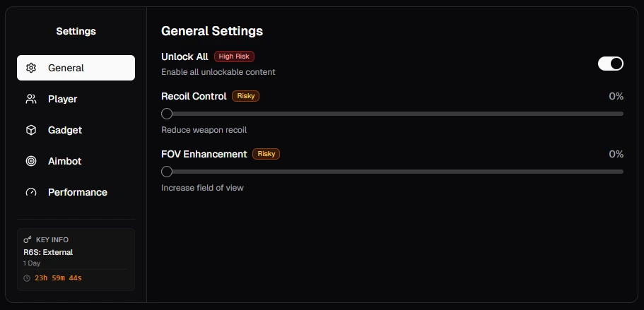Click the 23h 59m 44s countdown timer
The width and height of the screenshot is (644, 310).
click(58, 278)
